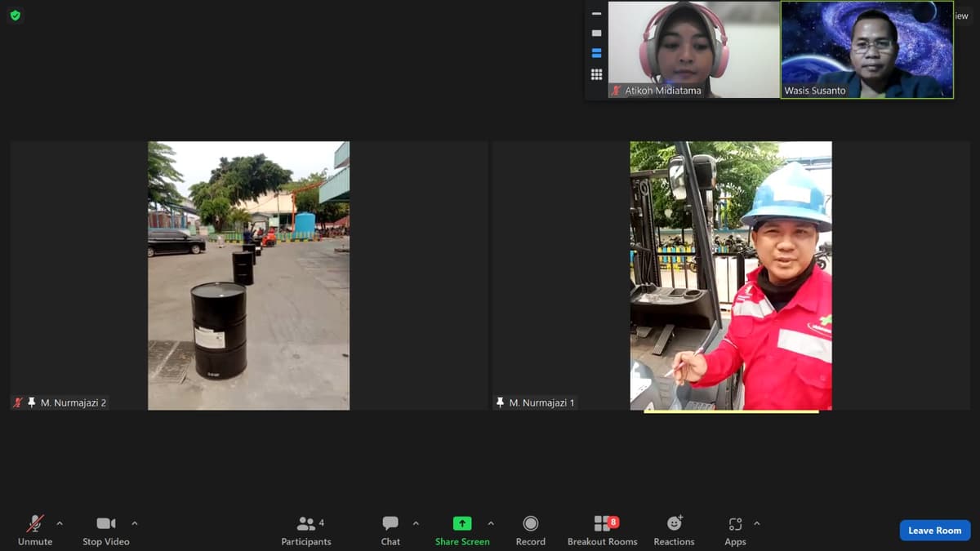The height and width of the screenshot is (551, 980).
Task: Open the Participants panel
Action: click(306, 531)
